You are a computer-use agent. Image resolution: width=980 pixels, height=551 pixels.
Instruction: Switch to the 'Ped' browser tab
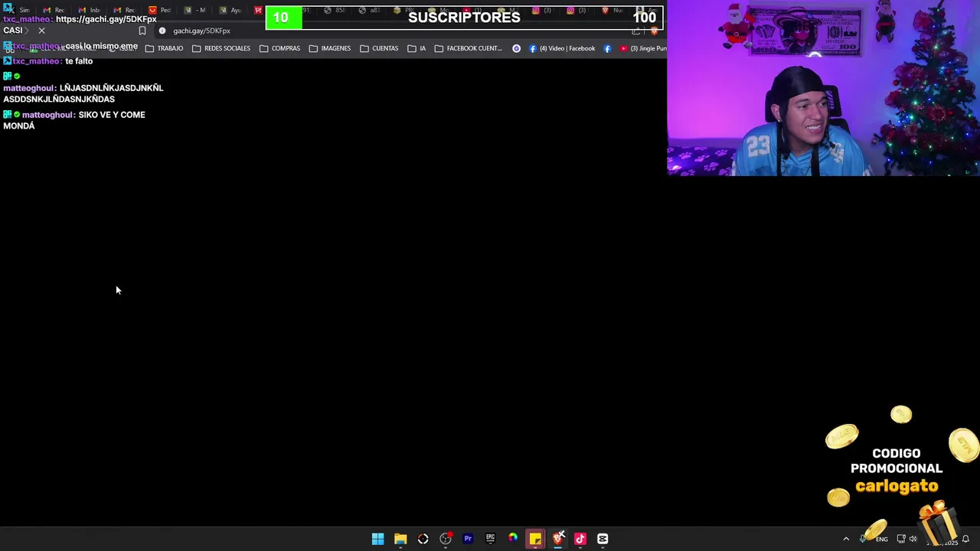point(159,10)
